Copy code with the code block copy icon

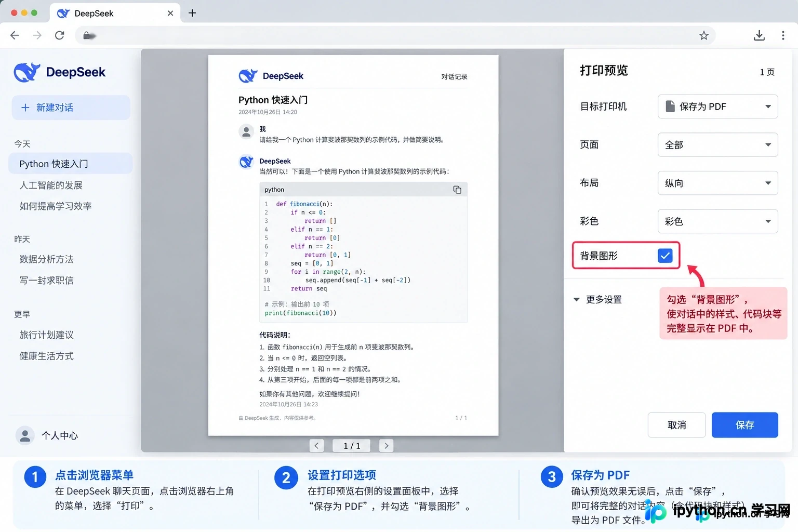(x=457, y=190)
